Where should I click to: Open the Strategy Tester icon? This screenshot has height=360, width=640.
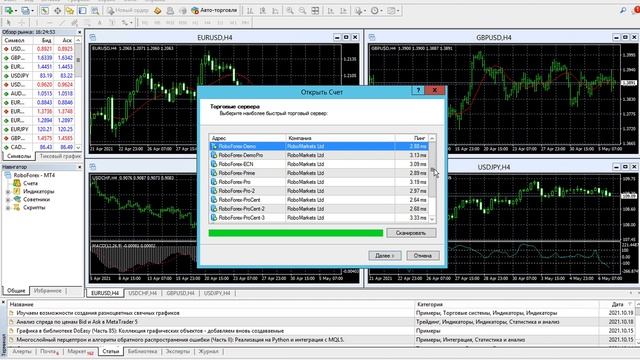click(x=95, y=11)
